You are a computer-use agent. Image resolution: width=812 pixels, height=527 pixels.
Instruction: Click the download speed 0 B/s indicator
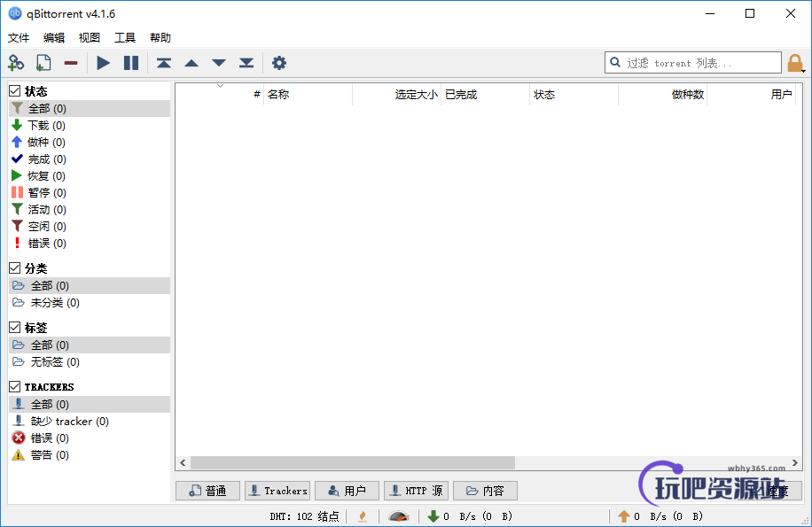[470, 516]
